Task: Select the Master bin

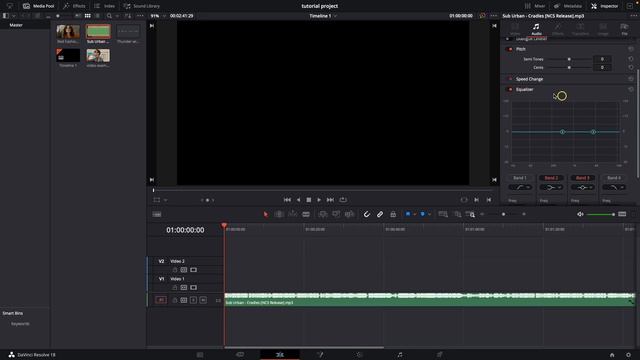Action: (x=16, y=25)
